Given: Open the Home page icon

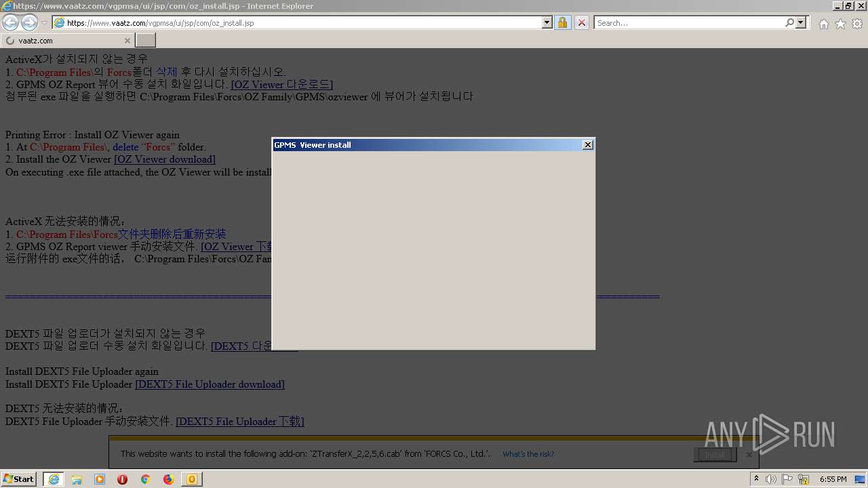Looking at the screenshot, I should [x=823, y=24].
